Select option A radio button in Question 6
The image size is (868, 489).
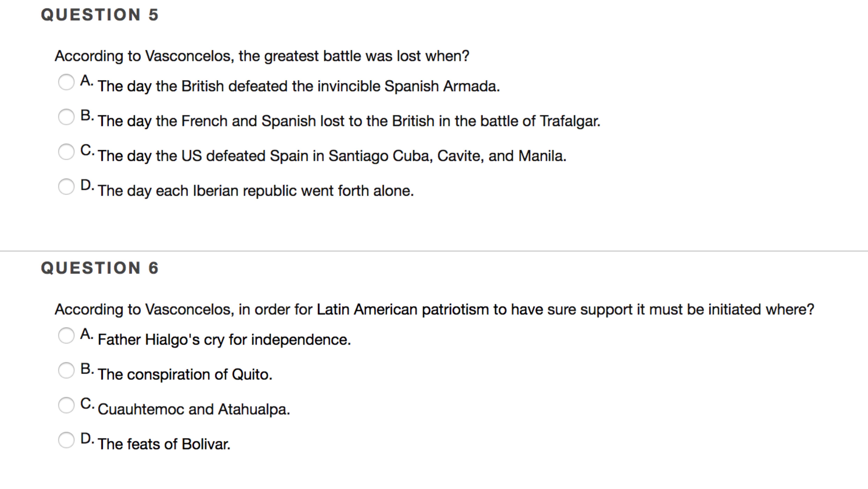coord(66,336)
